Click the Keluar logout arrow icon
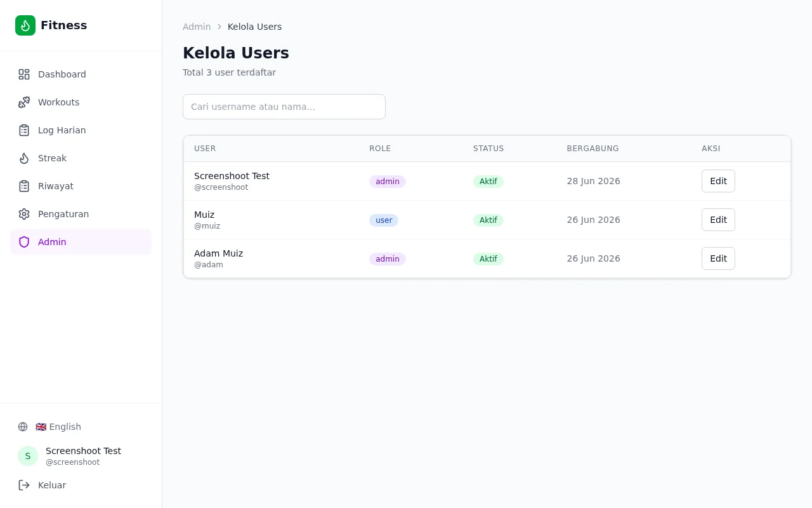The height and width of the screenshot is (508, 812). coord(24,485)
